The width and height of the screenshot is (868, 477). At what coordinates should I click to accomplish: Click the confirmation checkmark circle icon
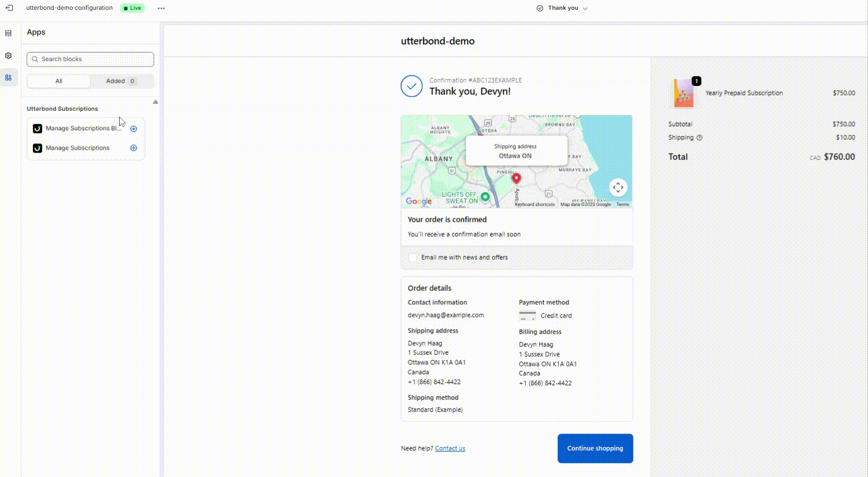pyautogui.click(x=411, y=86)
